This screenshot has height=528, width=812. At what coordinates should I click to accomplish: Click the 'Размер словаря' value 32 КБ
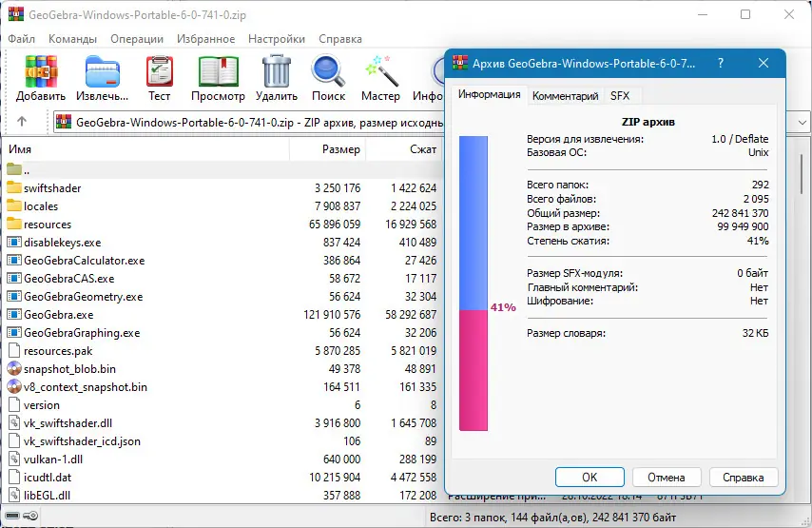pos(756,333)
